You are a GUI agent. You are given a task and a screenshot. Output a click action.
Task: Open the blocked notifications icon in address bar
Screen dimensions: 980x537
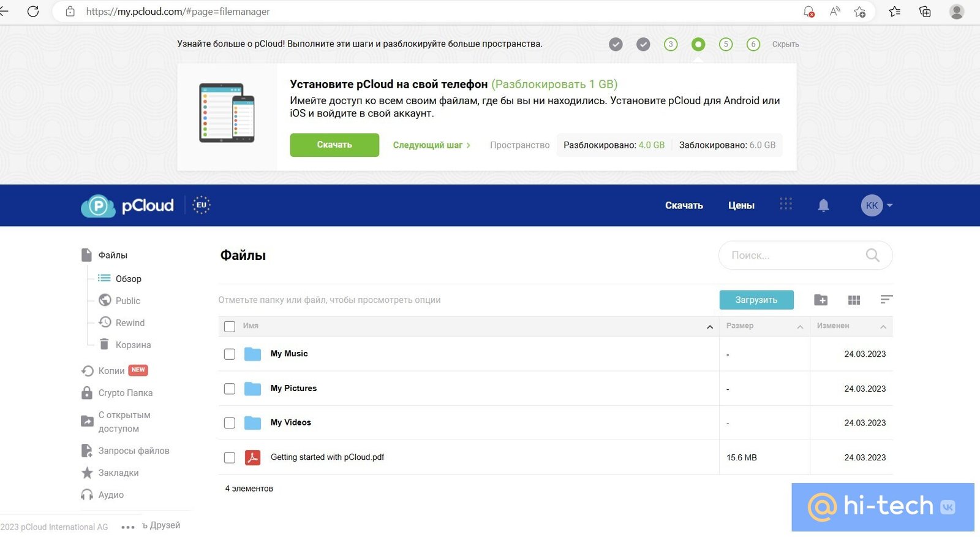point(809,11)
